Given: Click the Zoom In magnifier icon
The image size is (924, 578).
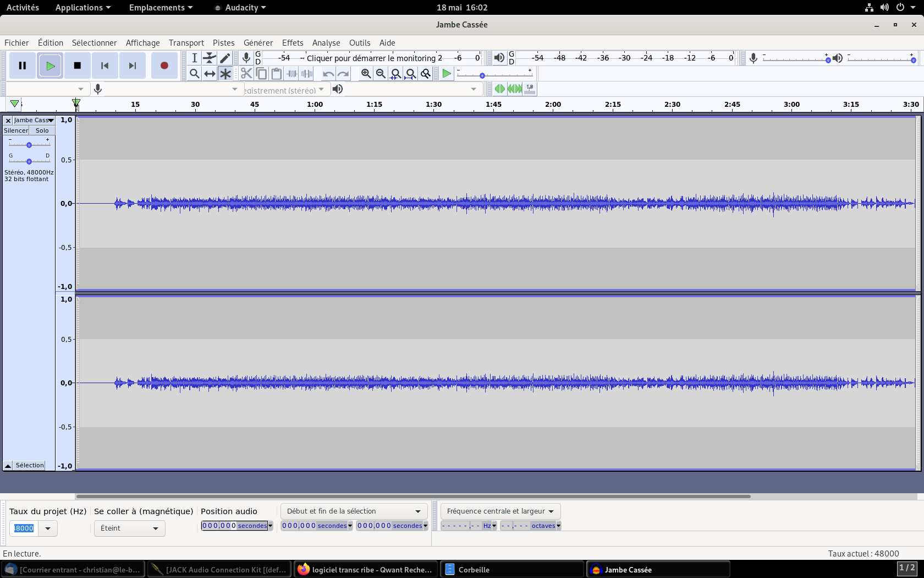Looking at the screenshot, I should click(x=366, y=74).
